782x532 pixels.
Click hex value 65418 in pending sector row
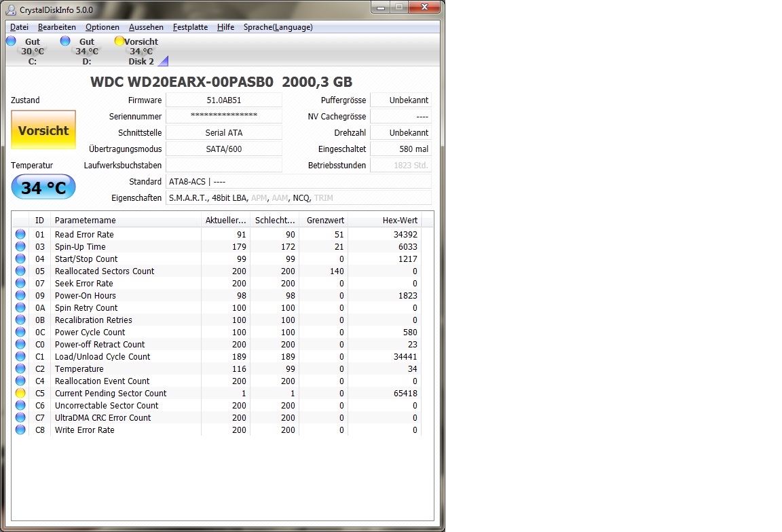[405, 393]
